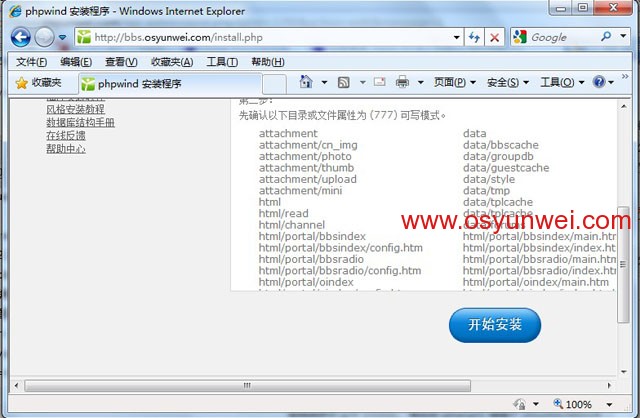Image resolution: width=640 pixels, height=418 pixels.
Task: Open the 在线反馈 link
Action: click(x=66, y=135)
